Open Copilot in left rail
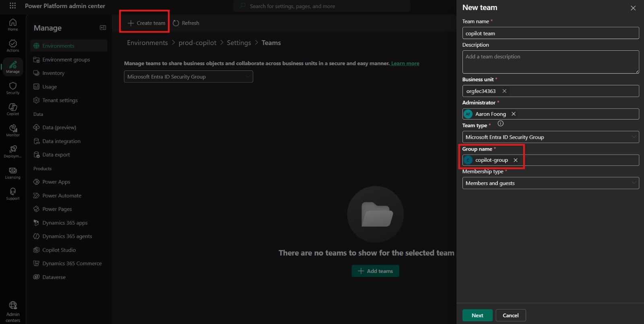Screen dimensions: 644x324 [13, 109]
